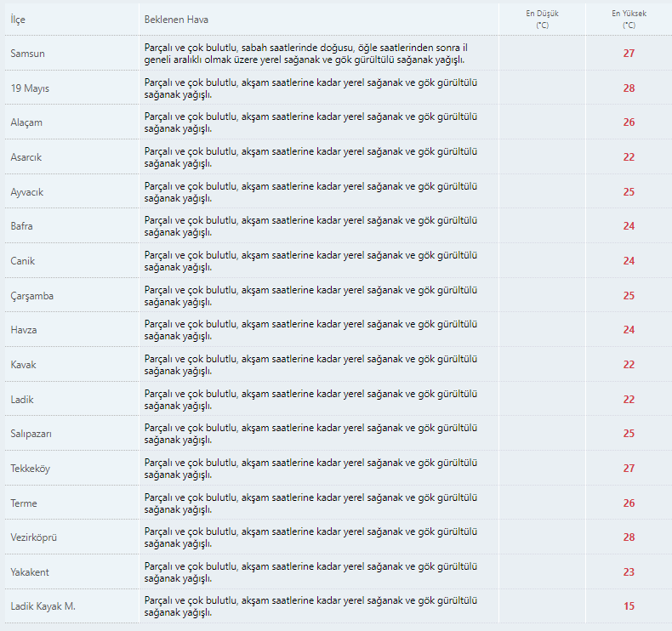
Task: Select the Asarcık district name
Action: click(26, 157)
